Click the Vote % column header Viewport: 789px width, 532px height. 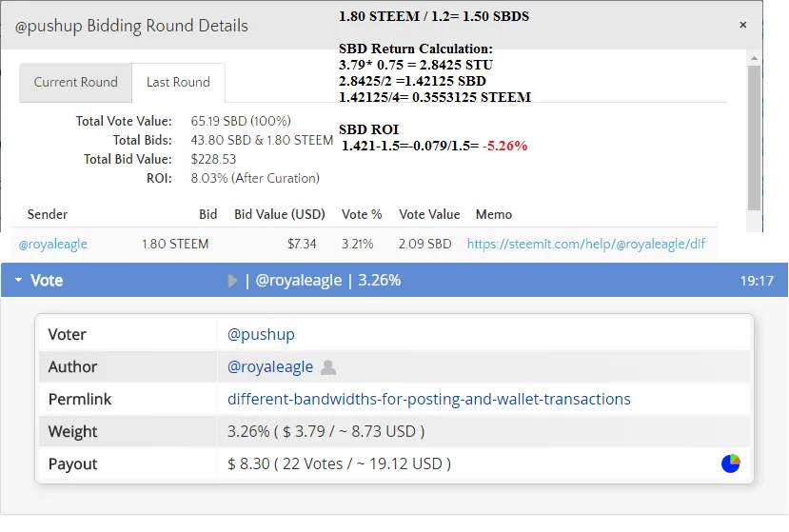click(x=362, y=214)
